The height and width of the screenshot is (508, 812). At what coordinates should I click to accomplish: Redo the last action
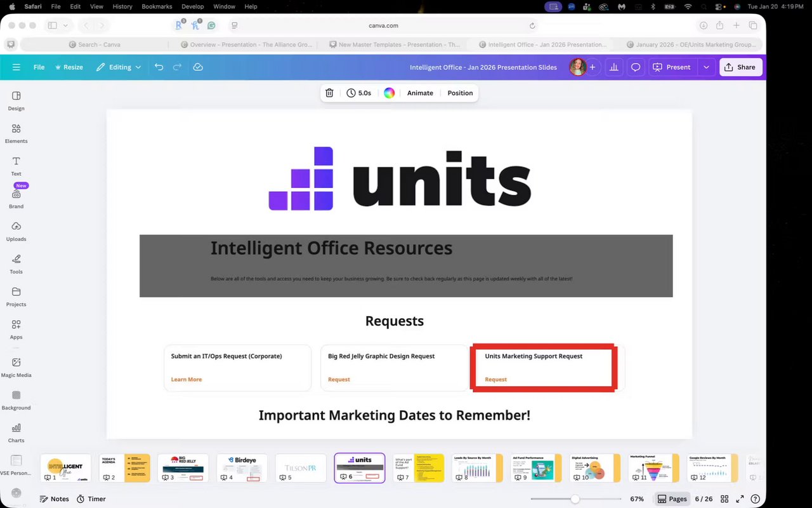[178, 67]
